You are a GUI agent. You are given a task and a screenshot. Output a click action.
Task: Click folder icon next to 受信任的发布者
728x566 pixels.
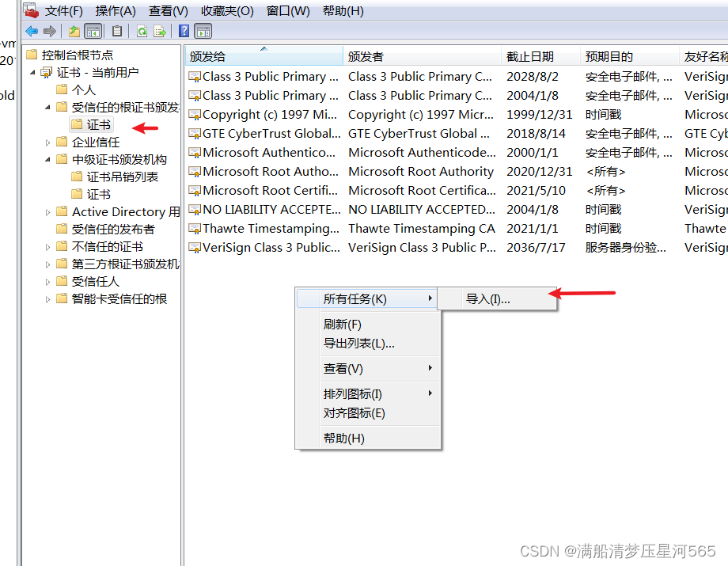[62, 229]
